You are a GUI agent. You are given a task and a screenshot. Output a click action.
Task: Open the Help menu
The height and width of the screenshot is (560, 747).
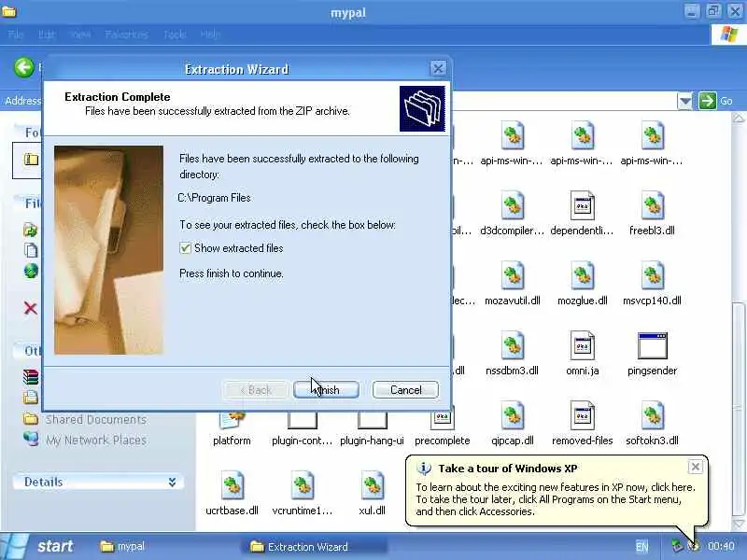point(210,35)
